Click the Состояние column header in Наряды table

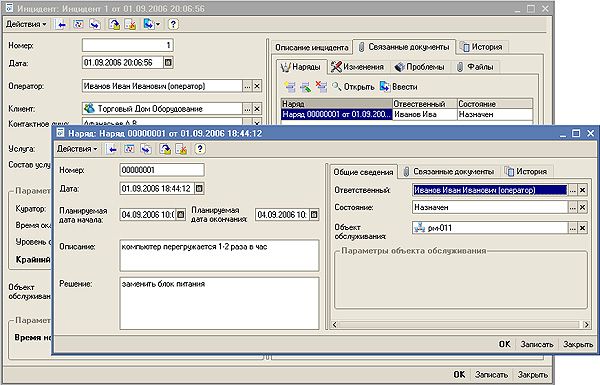(495, 104)
